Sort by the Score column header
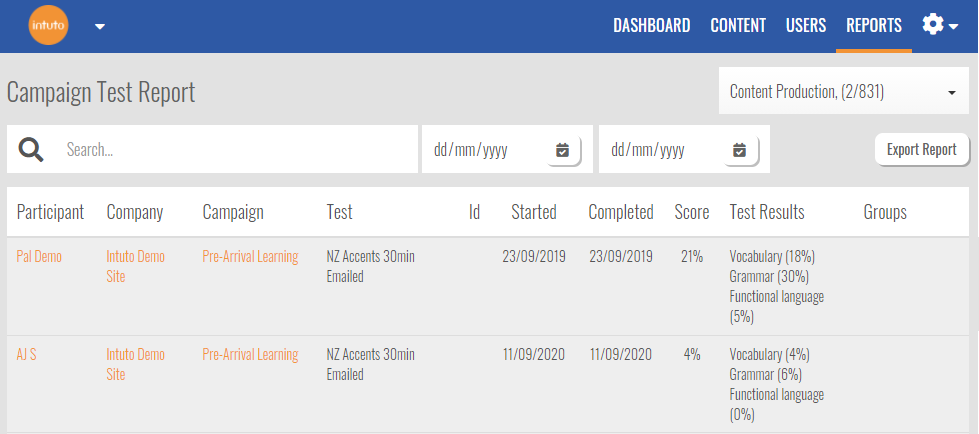This screenshot has width=979, height=434. tap(691, 212)
